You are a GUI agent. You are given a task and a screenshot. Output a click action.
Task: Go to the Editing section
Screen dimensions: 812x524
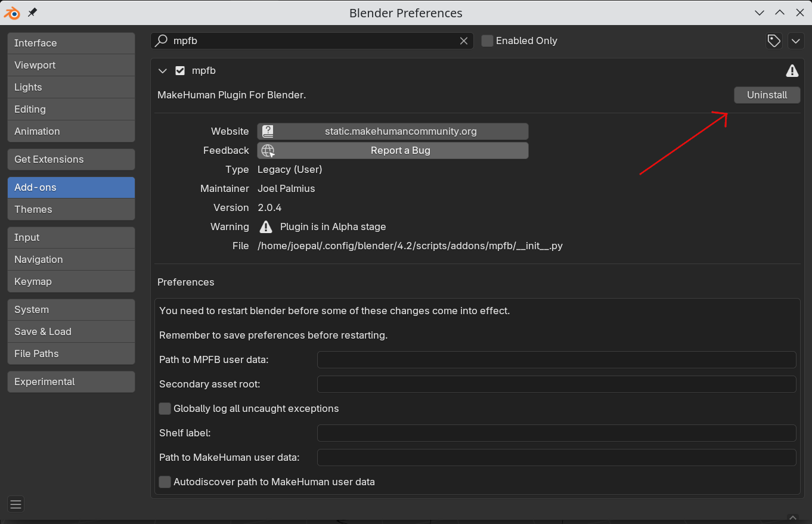71,109
